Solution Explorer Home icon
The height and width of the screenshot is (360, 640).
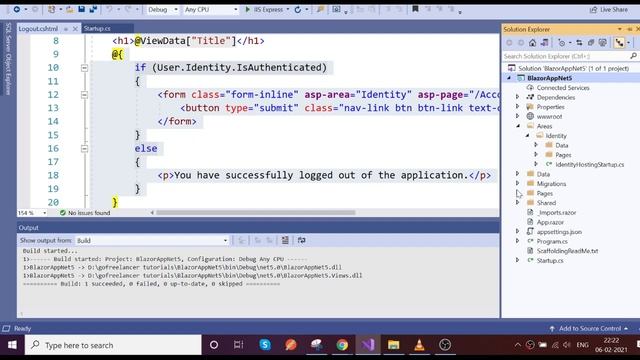click(533, 42)
